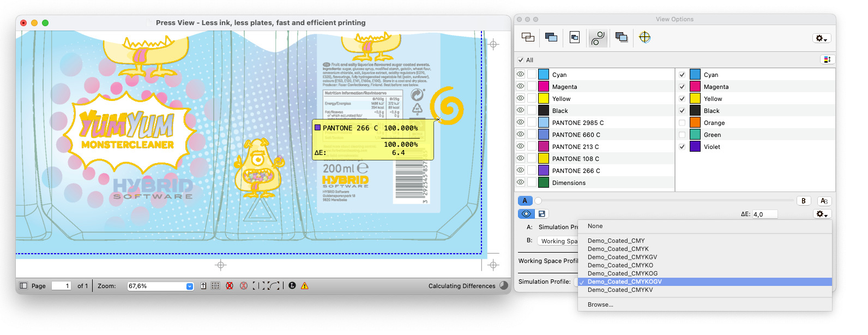Uncheck the Cyan process ink checkbox in right list
The image size is (868, 335).
pos(682,74)
